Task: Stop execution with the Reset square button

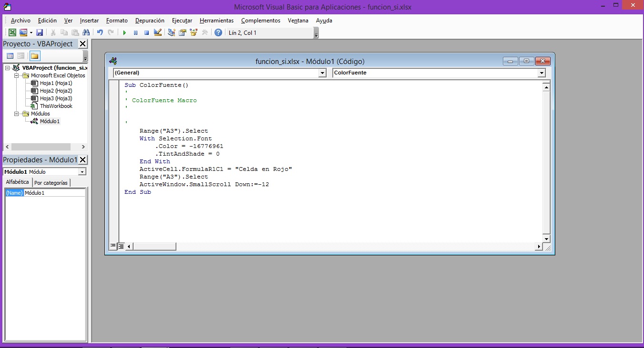Action: (147, 33)
